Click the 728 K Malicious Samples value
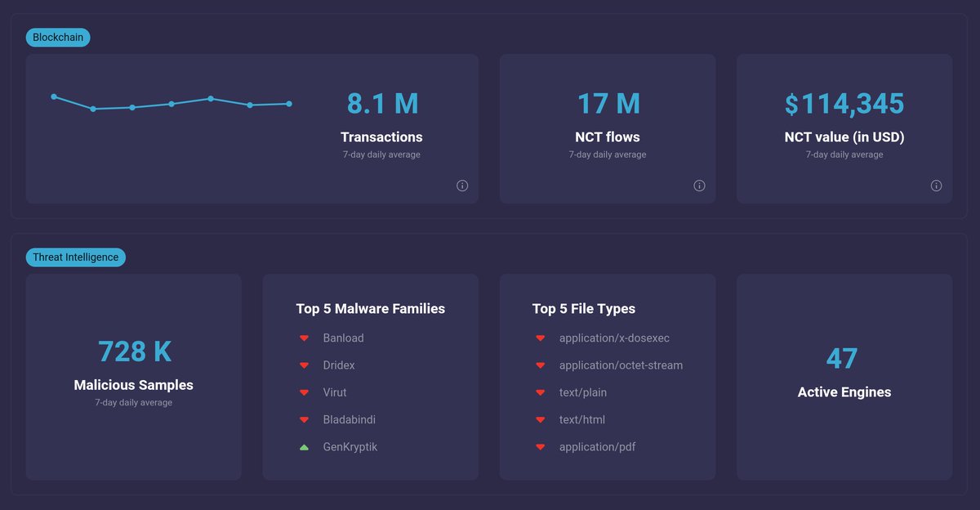The width and height of the screenshot is (980, 510). click(133, 351)
